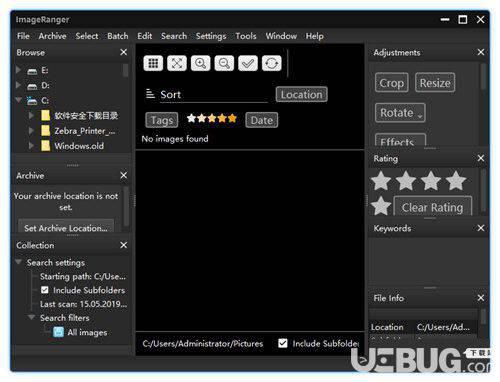Set rating to three stars
Viewport: 500px width, 382px height.
coord(431,181)
